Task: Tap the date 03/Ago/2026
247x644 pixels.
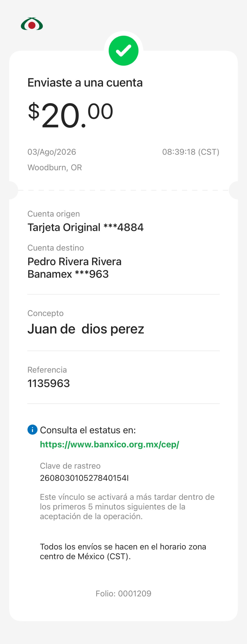Action: coord(52,152)
